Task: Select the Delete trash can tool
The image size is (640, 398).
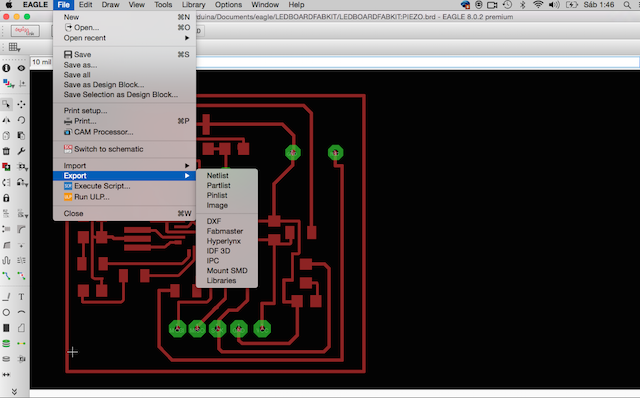Action: 6,151
